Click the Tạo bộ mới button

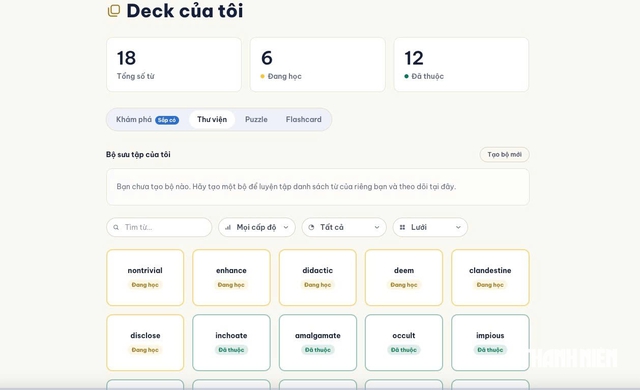pos(504,155)
